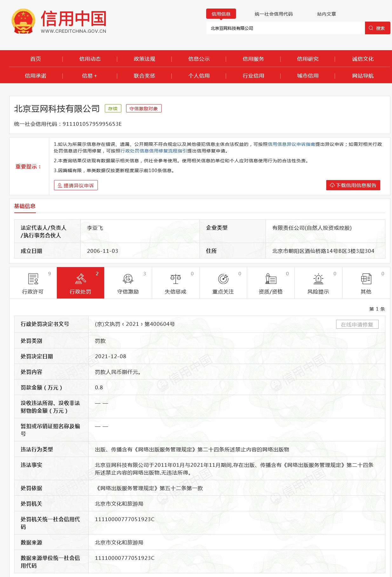392x577 pixels.
Task: Click the 存续 status tag
Action: click(x=113, y=108)
